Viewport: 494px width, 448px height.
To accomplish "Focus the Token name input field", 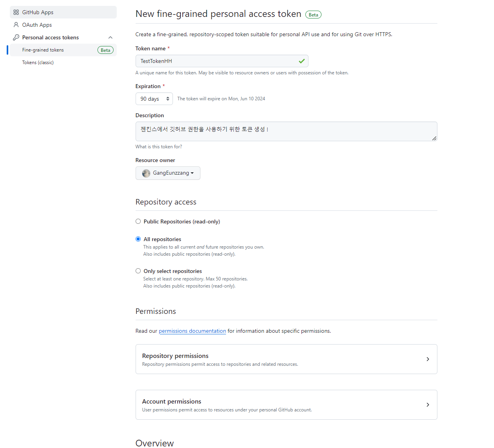I will pos(222,61).
